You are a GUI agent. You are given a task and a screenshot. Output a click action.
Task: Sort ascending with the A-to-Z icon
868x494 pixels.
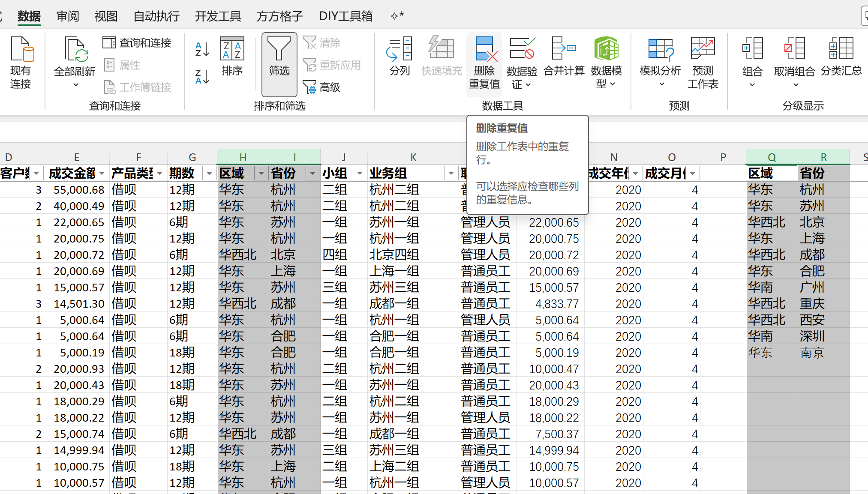pyautogui.click(x=202, y=49)
